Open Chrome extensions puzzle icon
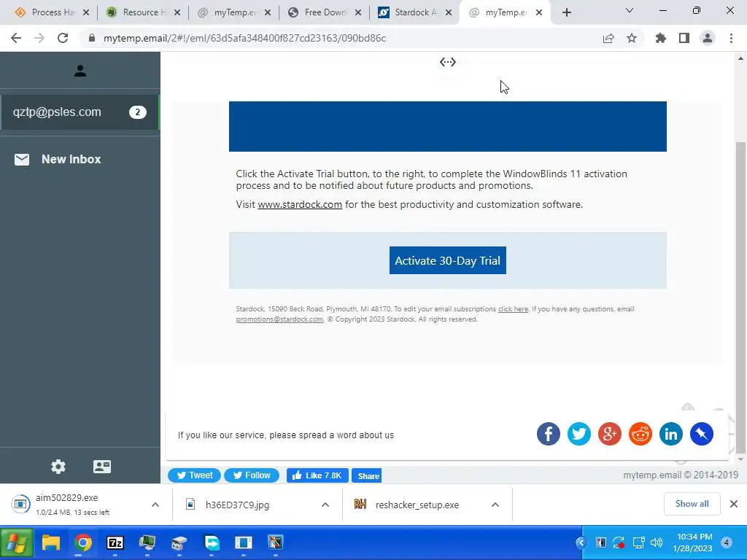Viewport: 747px width, 560px height. (660, 38)
